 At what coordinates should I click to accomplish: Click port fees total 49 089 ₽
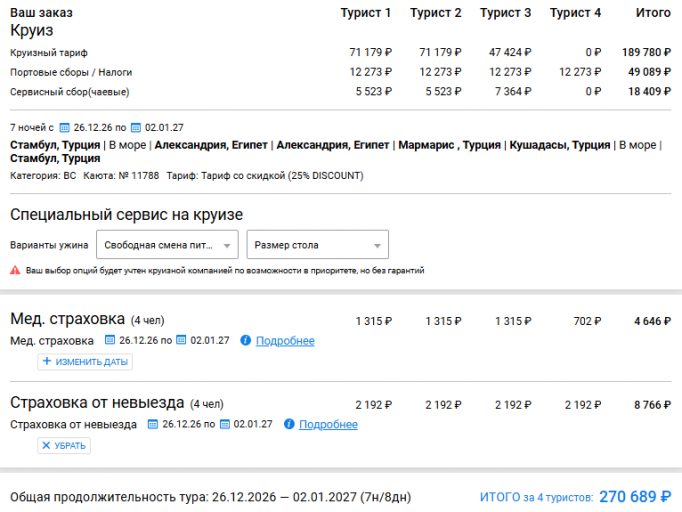(649, 72)
